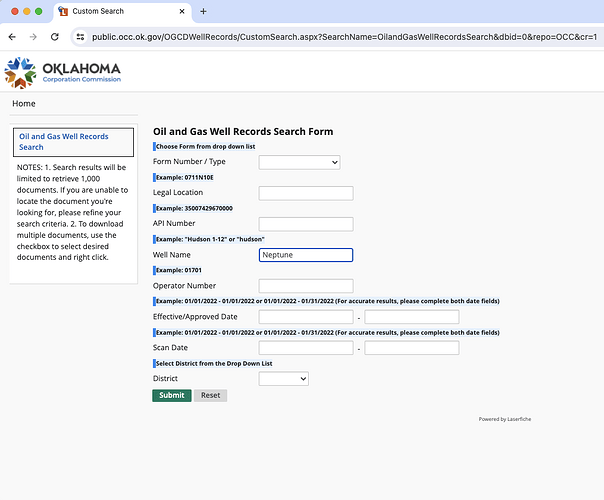The width and height of the screenshot is (604, 500).
Task: Submit the well records search form
Action: click(x=171, y=395)
